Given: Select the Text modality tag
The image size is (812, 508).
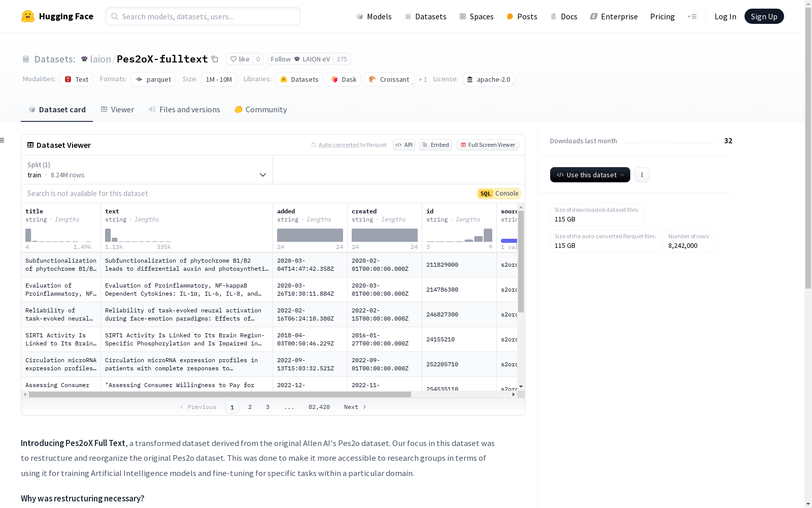Looking at the screenshot, I should tap(77, 79).
